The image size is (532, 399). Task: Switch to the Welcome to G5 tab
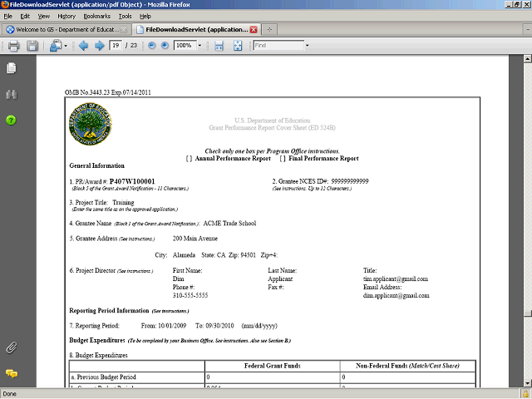pos(68,29)
